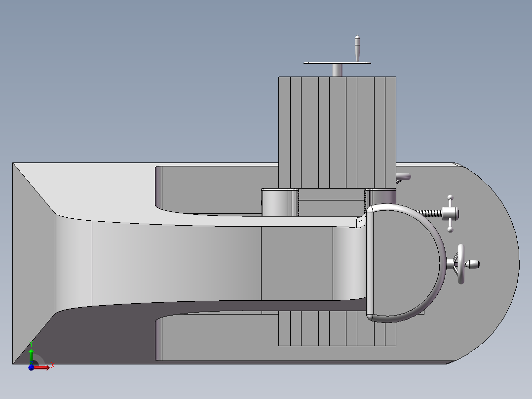The height and width of the screenshot is (399, 532).
Task: Click the green Y axis arrow of the triad
Action: (x=31, y=356)
